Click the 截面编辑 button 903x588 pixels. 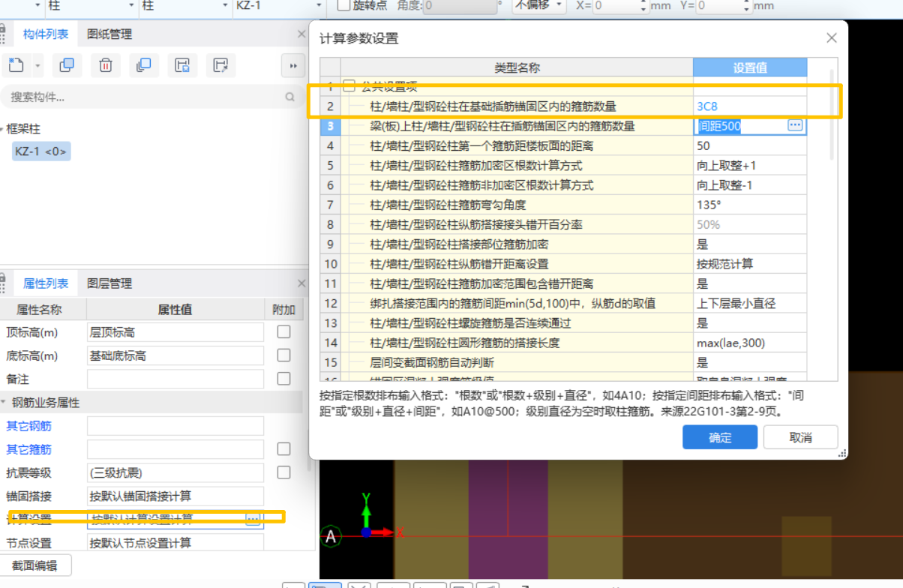[34, 565]
